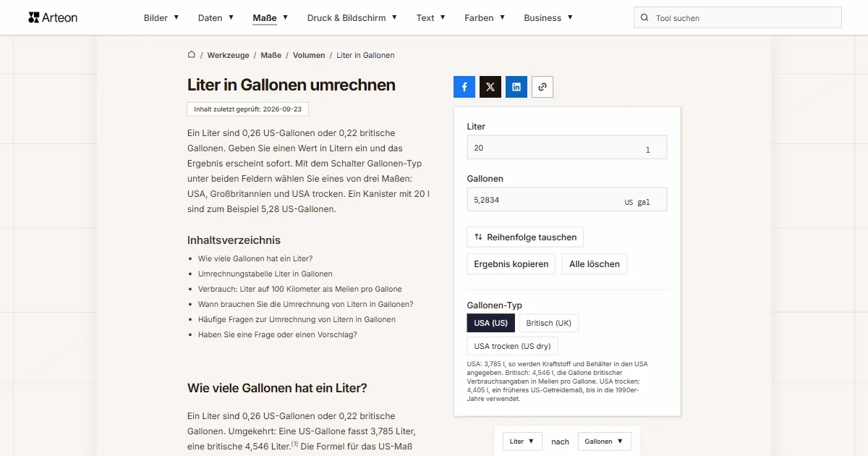This screenshot has height=456, width=868.
Task: Open the Bilder menu
Action: 161,18
